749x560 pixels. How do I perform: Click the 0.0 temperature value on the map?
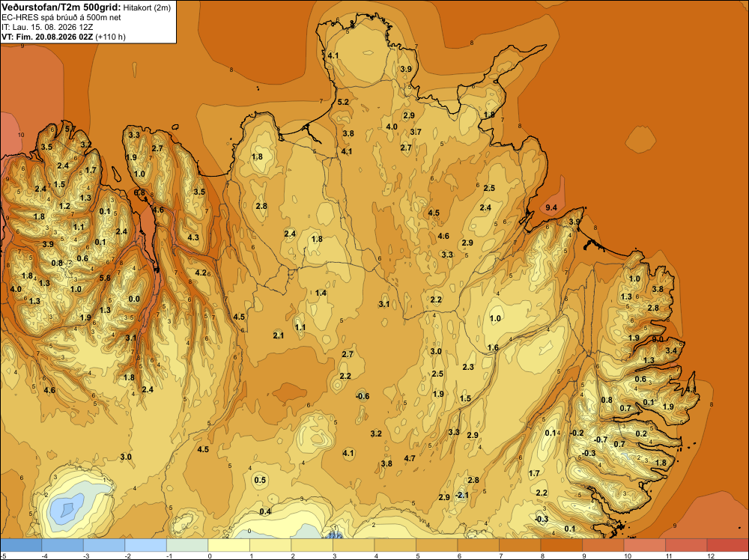tap(134, 299)
